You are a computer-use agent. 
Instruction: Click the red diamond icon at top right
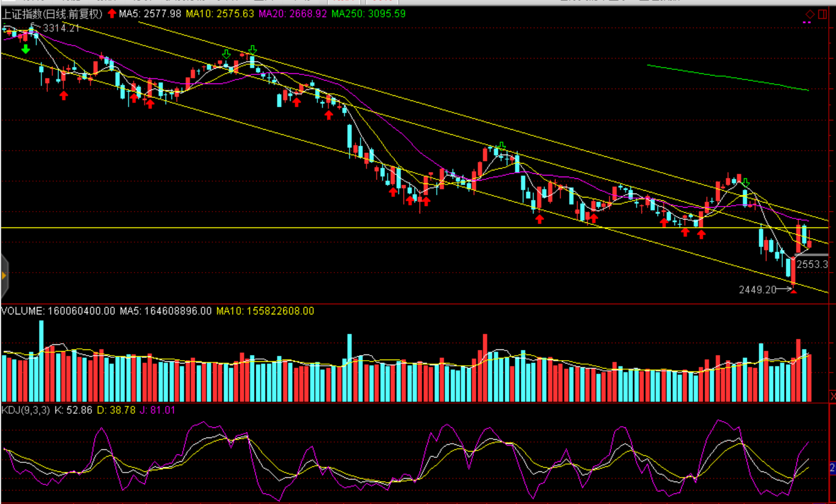(x=809, y=14)
